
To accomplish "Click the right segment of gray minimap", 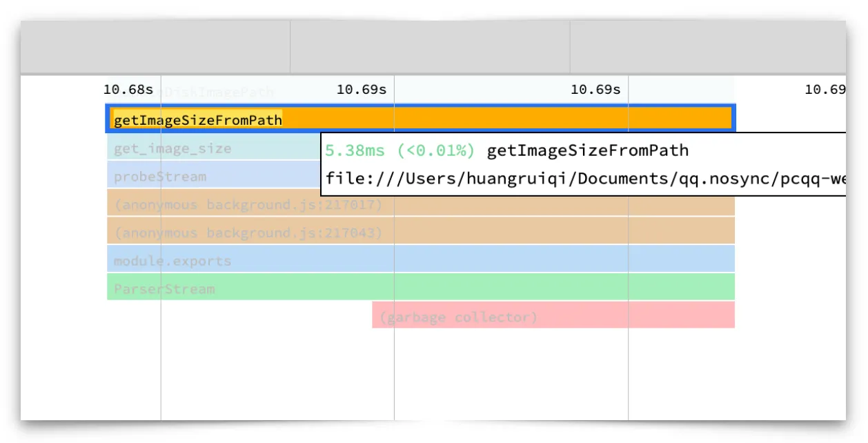I will (707, 46).
